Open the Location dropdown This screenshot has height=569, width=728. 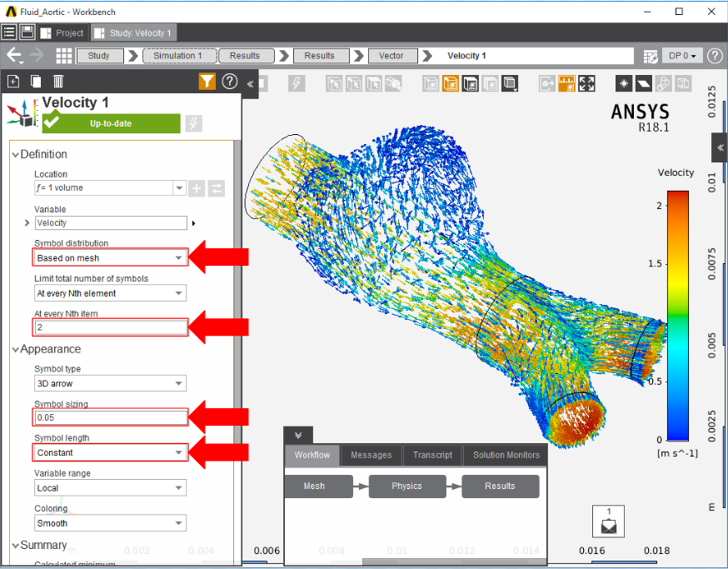coord(179,188)
